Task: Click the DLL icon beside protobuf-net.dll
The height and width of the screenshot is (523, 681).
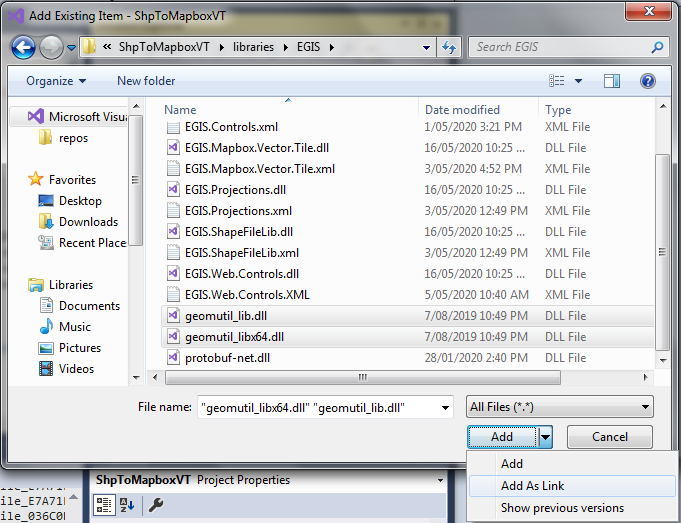Action: pos(173,357)
